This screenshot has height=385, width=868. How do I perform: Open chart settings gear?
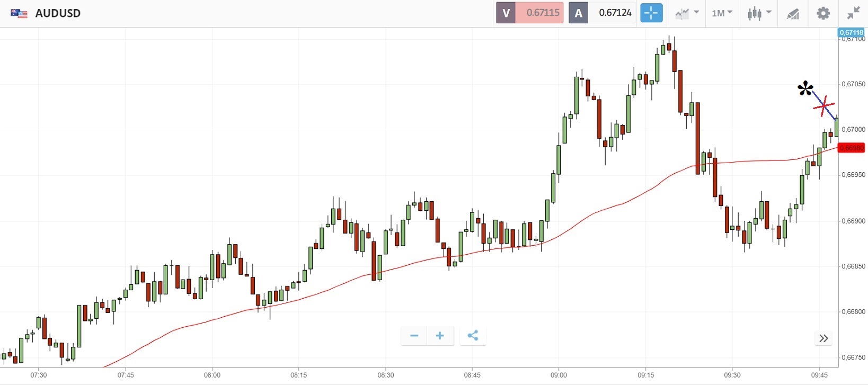(x=823, y=13)
